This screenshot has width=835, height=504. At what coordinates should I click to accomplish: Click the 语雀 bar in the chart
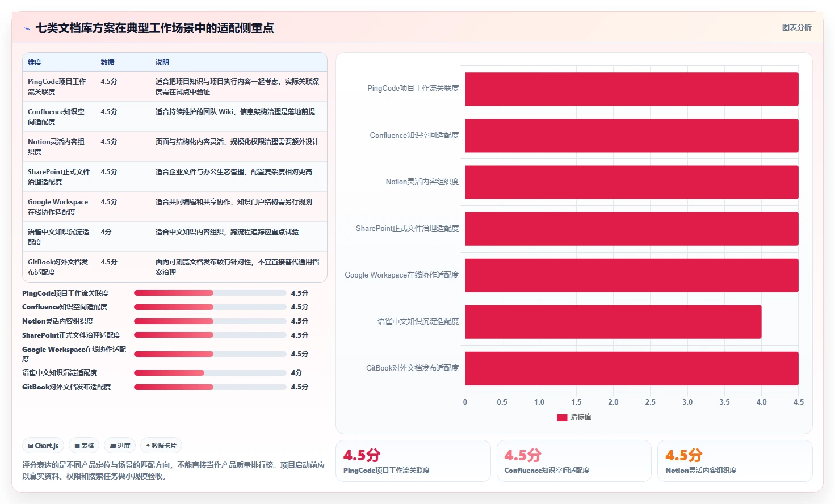[613, 322]
